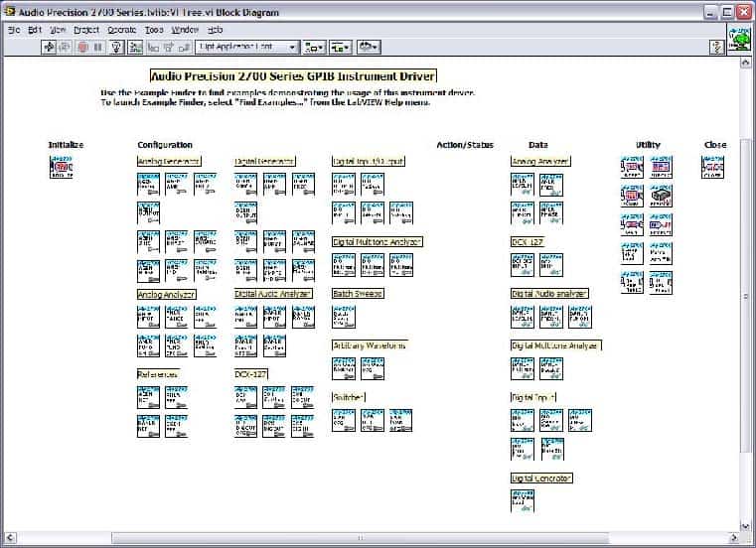Click the VI Tree icon at top-right corner
This screenshot has height=548, width=756.
[739, 42]
